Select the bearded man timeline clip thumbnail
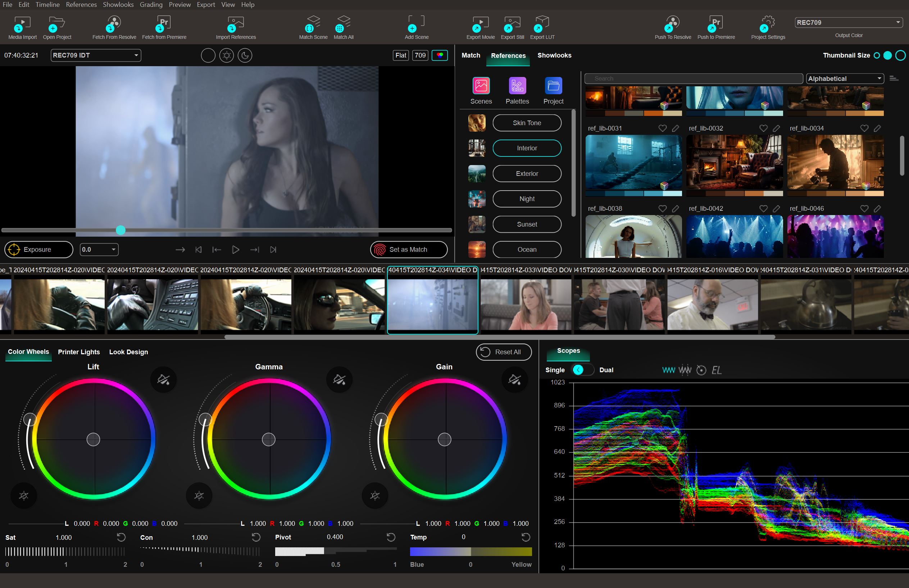 pos(712,304)
